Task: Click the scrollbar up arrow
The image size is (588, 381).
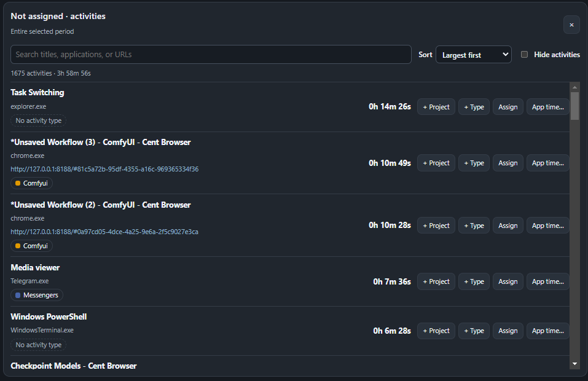Action: click(574, 87)
